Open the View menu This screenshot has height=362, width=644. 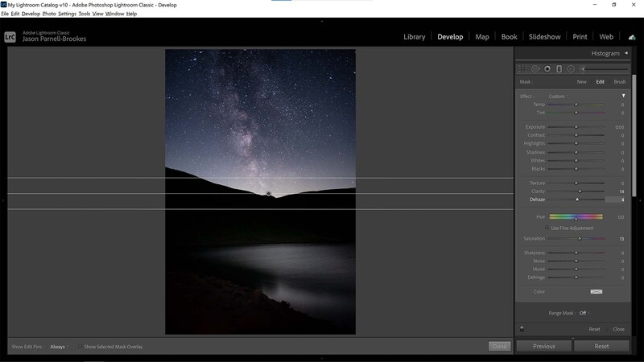[x=97, y=14]
